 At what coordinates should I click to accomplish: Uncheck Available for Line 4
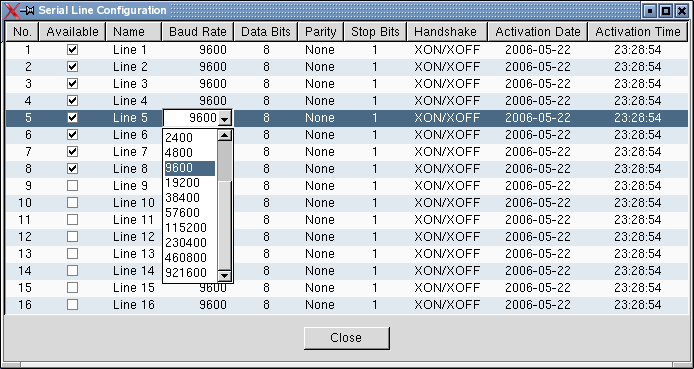(72, 101)
